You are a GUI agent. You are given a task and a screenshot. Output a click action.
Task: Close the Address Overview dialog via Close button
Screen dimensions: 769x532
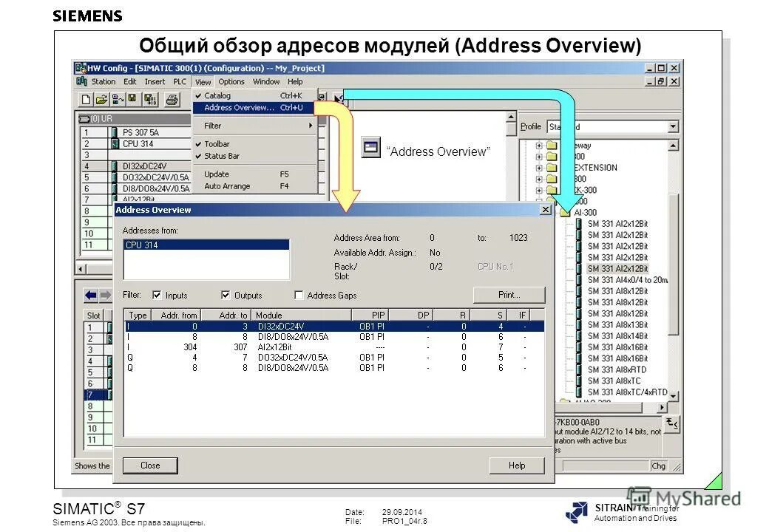(x=149, y=465)
